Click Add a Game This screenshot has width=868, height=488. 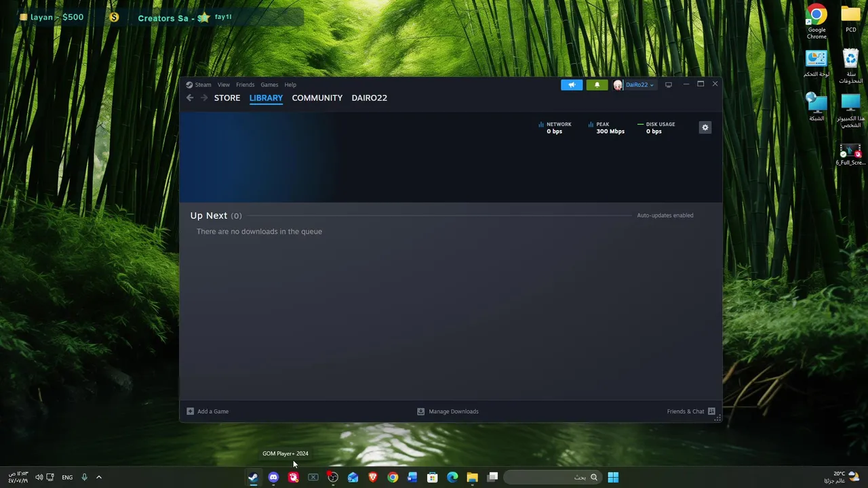click(208, 411)
